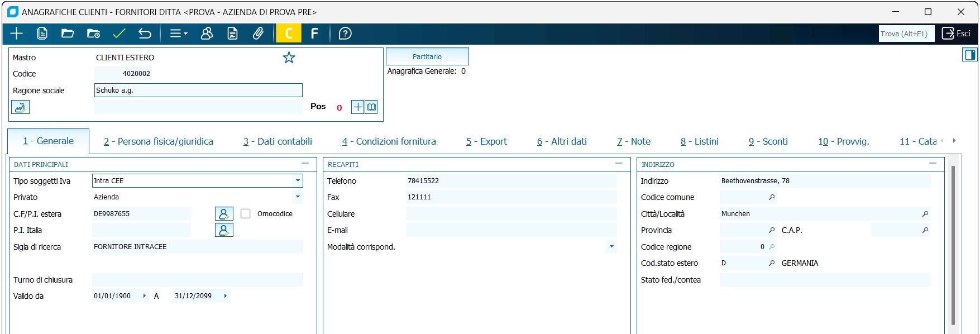Open the paperclip attachments icon
The width and height of the screenshot is (980, 334).
tap(258, 34)
